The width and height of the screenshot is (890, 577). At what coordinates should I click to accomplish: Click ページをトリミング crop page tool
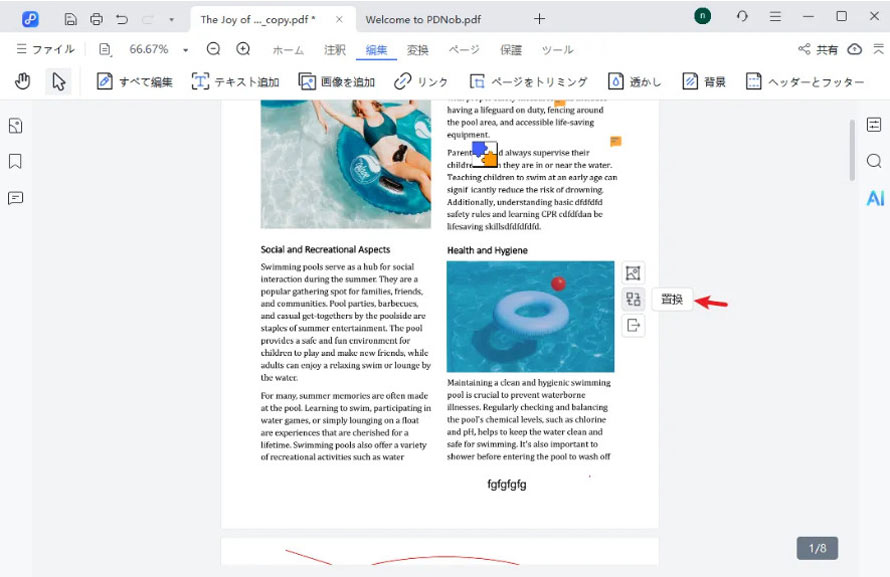tap(528, 82)
